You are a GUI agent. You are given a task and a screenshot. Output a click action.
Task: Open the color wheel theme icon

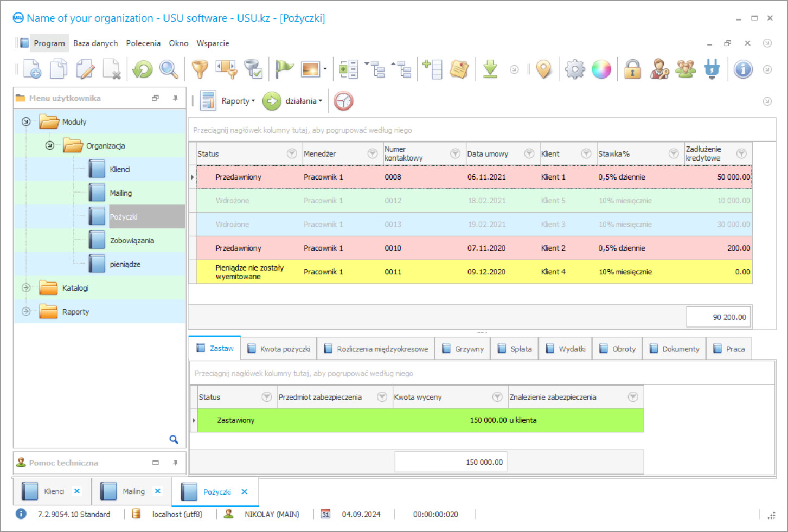click(601, 69)
